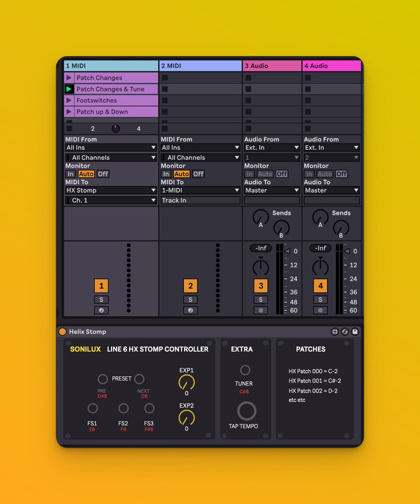The image size is (420, 504).
Task: Arm track 4 for recording
Action: pyautogui.click(x=320, y=310)
